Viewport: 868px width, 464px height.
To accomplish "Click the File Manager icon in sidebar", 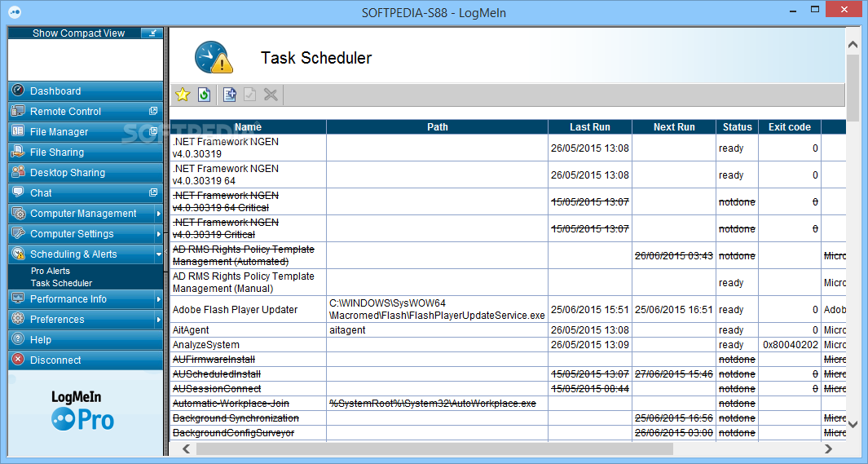I will (18, 131).
